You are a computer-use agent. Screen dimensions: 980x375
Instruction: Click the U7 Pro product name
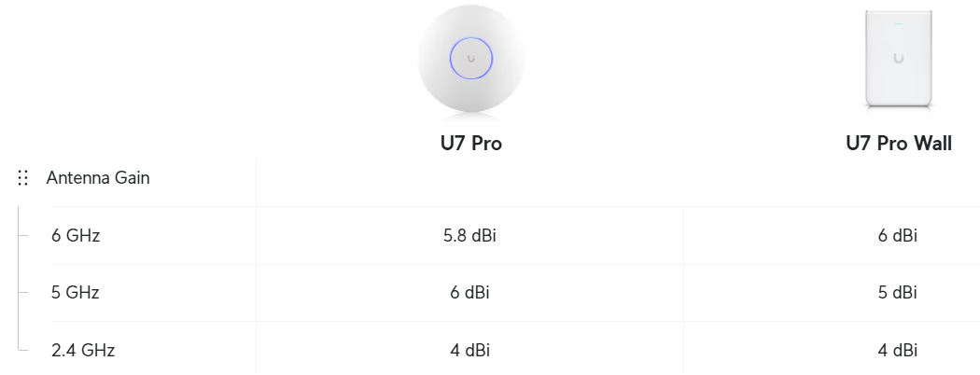click(x=471, y=143)
